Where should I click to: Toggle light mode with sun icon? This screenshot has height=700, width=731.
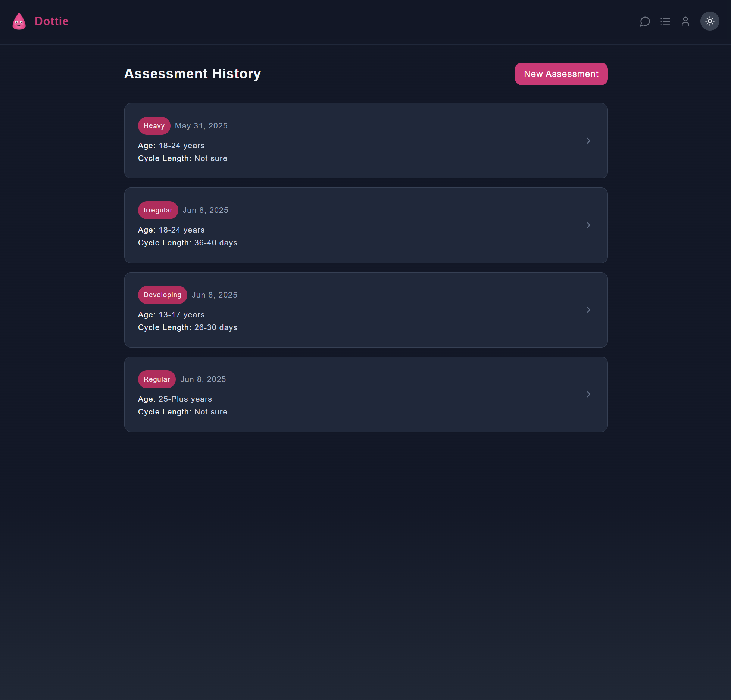coord(710,21)
